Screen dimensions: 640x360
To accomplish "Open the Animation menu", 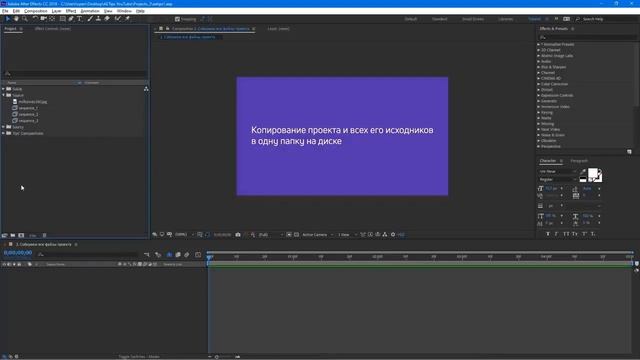I will (90, 11).
